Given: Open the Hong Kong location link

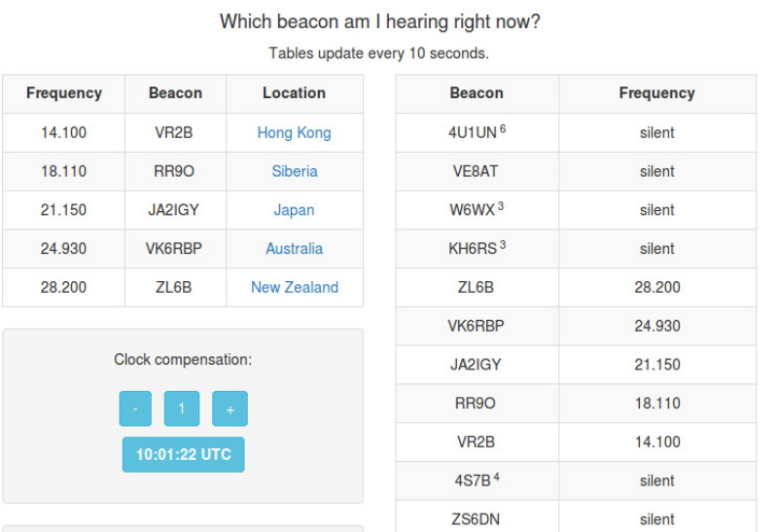Looking at the screenshot, I should [x=294, y=132].
